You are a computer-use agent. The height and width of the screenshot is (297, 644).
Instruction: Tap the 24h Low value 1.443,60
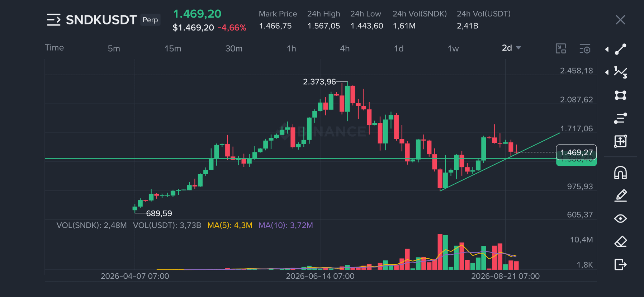tap(367, 26)
